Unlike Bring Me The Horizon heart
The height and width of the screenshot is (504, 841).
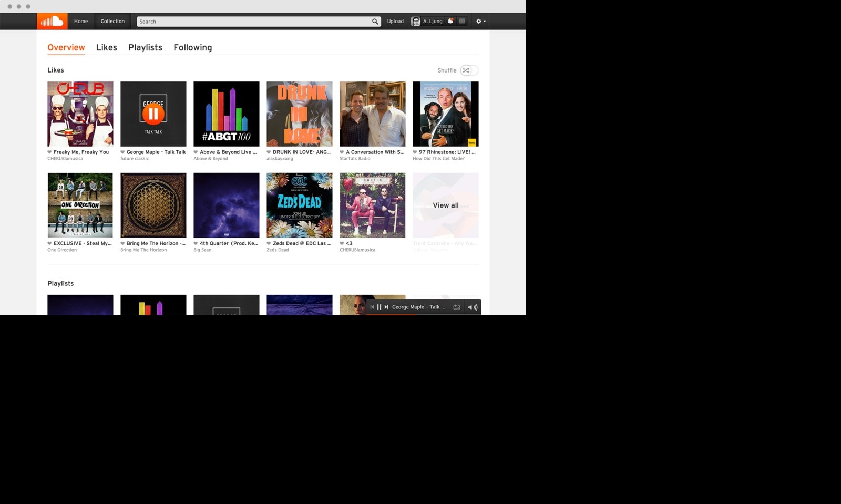pos(122,244)
